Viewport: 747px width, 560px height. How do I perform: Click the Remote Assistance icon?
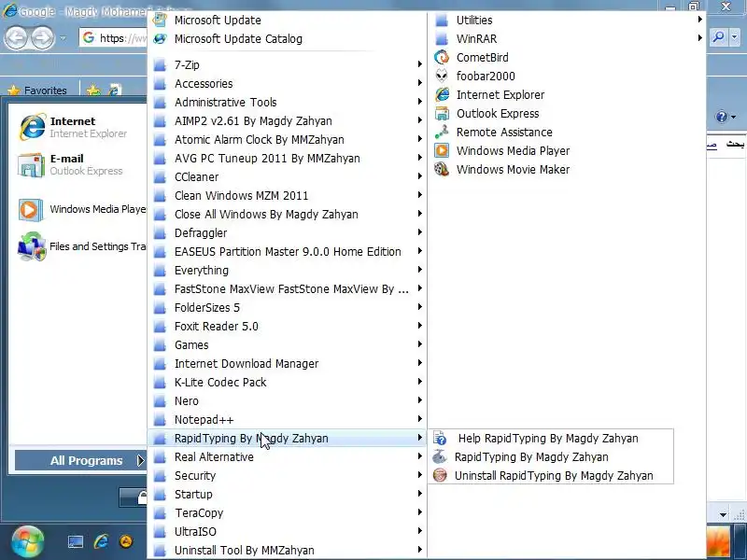(442, 132)
